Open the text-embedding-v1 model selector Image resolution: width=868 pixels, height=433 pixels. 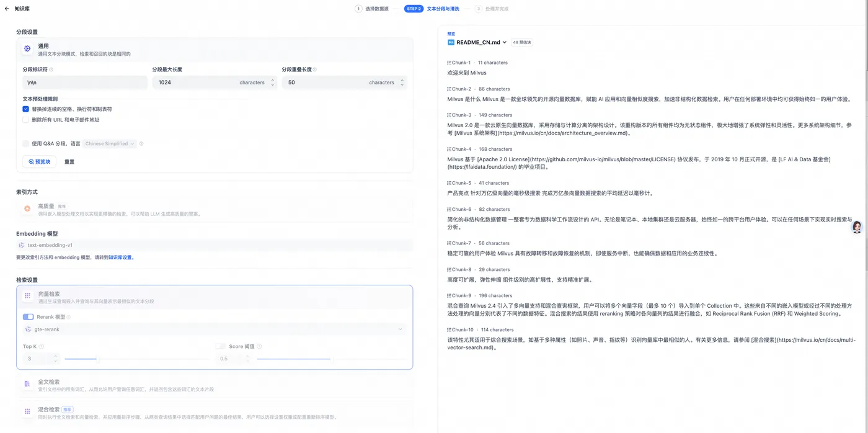click(215, 245)
